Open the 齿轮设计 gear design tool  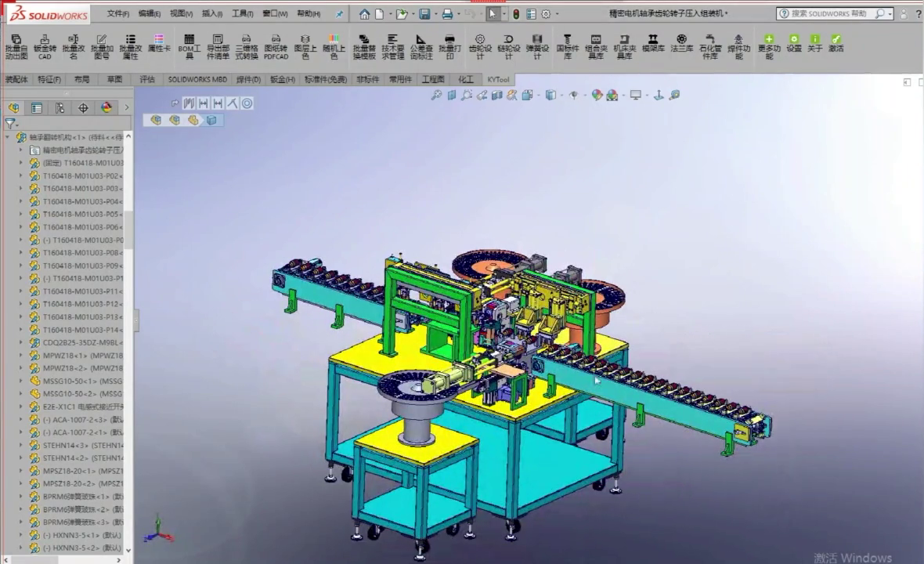(480, 46)
